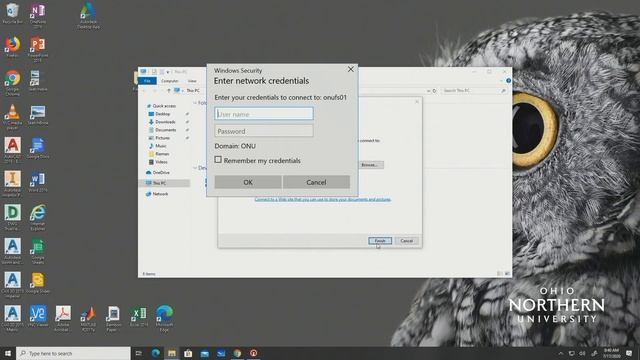Screen dimensions: 640x360
Task: Launch Google Chrome desktop shortcut
Action: click(12, 82)
